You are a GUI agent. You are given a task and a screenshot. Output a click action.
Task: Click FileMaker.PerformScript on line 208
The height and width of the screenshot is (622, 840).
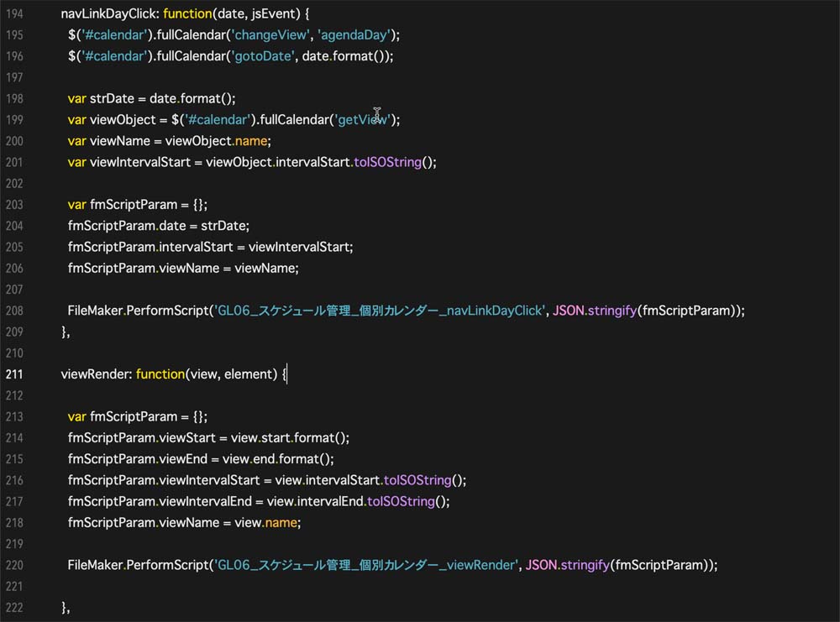(138, 311)
